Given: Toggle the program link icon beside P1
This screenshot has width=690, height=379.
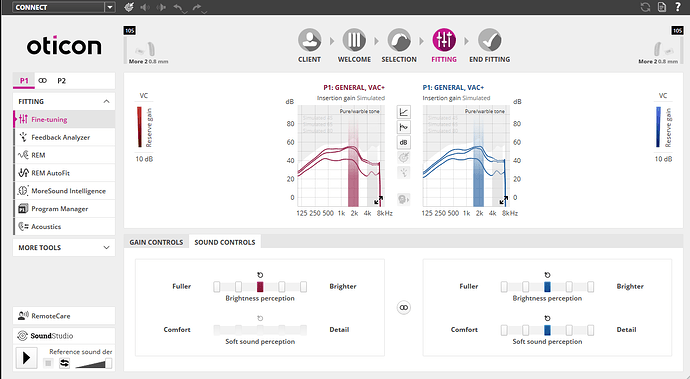Looking at the screenshot, I should click(43, 81).
